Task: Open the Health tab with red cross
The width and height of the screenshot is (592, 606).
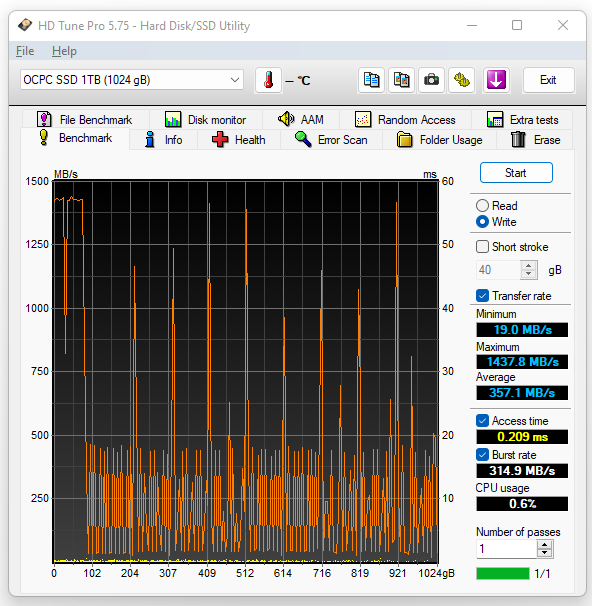Action: [239, 140]
